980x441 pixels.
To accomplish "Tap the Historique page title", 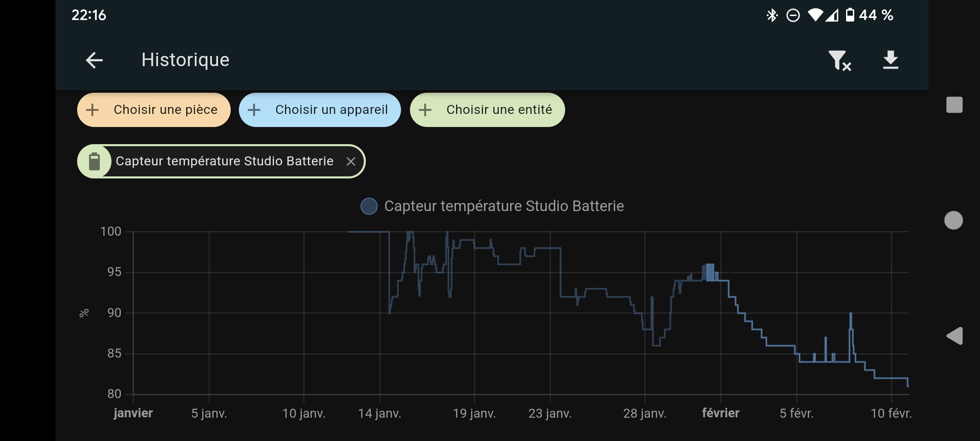I will [185, 60].
